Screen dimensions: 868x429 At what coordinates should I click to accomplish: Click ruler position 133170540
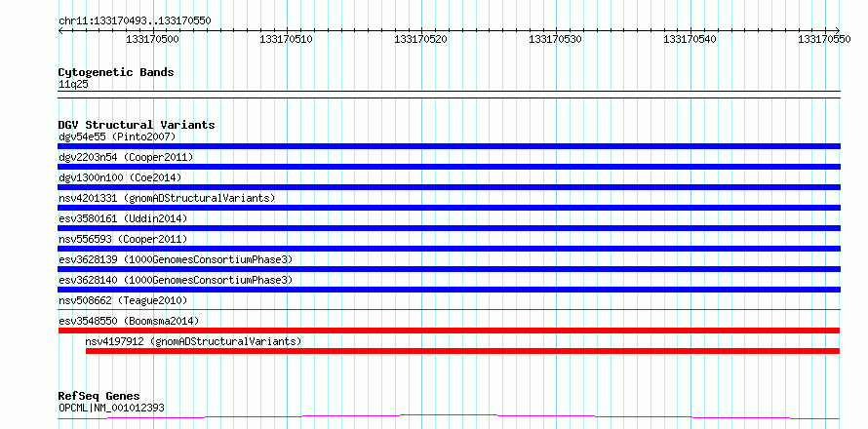[690, 39]
